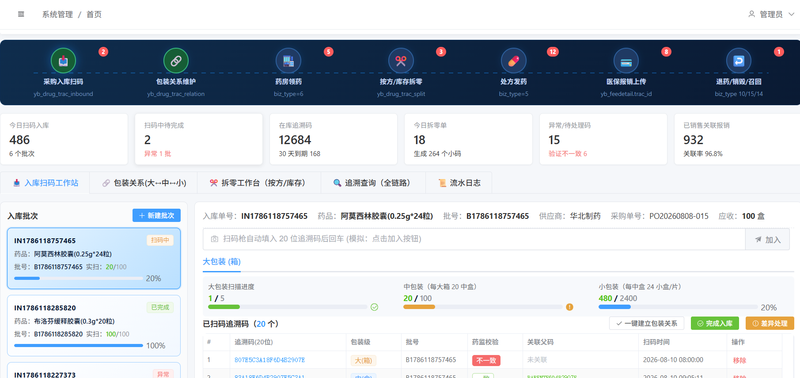This screenshot has width=800, height=378.
Task: Open the 拆零工作台（按方/库存） tab
Action: coord(259,183)
